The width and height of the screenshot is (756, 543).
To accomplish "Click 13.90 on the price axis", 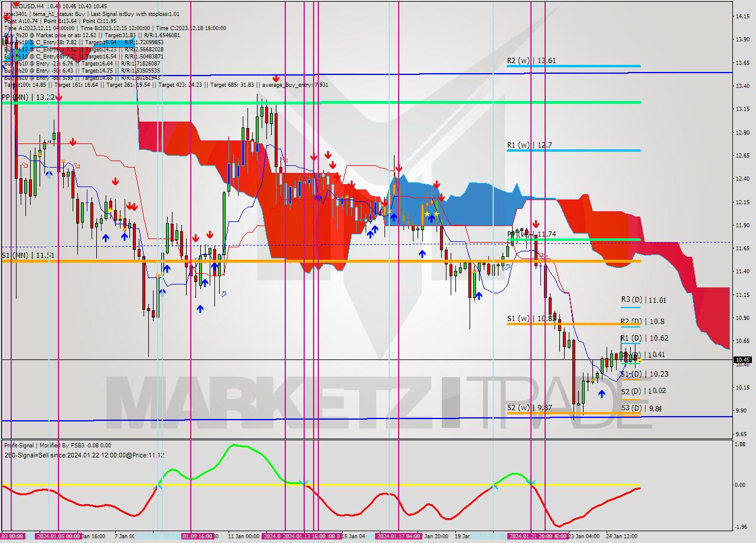I will tap(742, 39).
